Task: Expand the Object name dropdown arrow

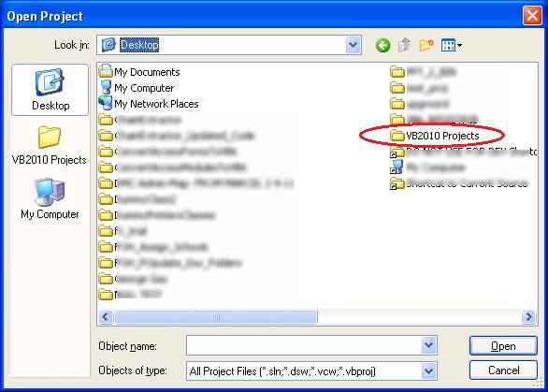Action: click(429, 345)
